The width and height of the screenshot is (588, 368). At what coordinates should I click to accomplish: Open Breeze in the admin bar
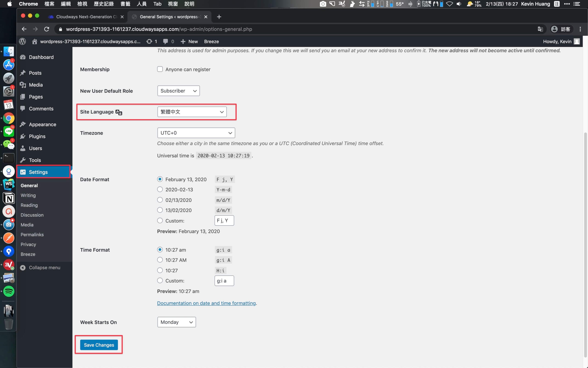click(211, 42)
